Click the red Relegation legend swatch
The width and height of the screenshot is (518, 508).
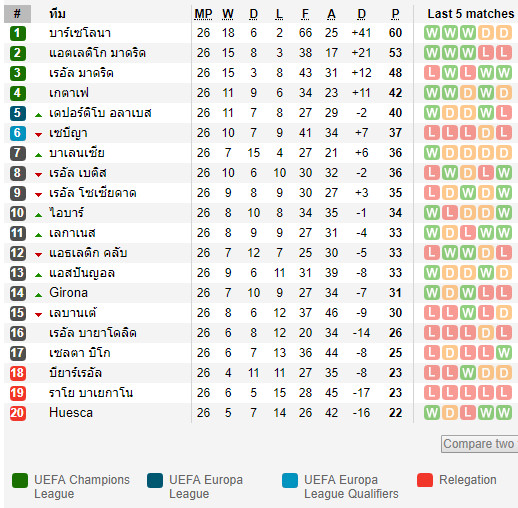click(x=425, y=480)
